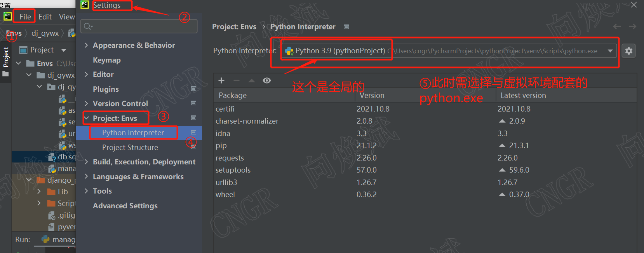Select the idna package row
This screenshot has width=644, height=253.
[425, 133]
